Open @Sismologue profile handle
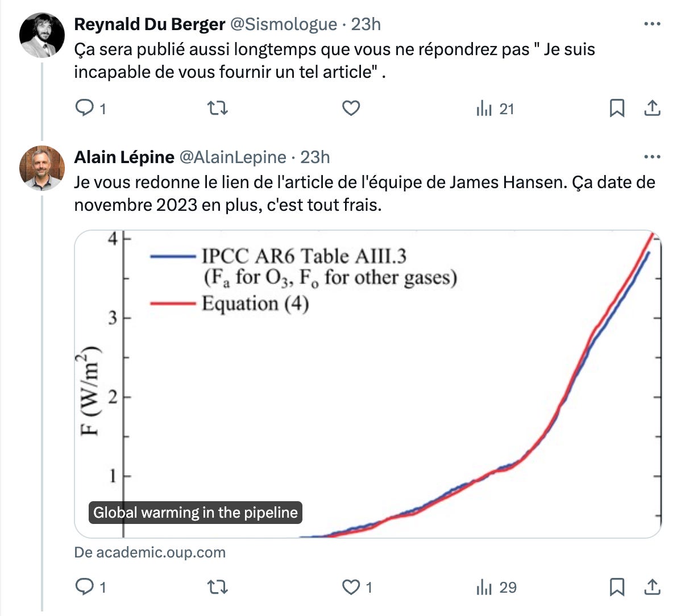 [x=283, y=24]
